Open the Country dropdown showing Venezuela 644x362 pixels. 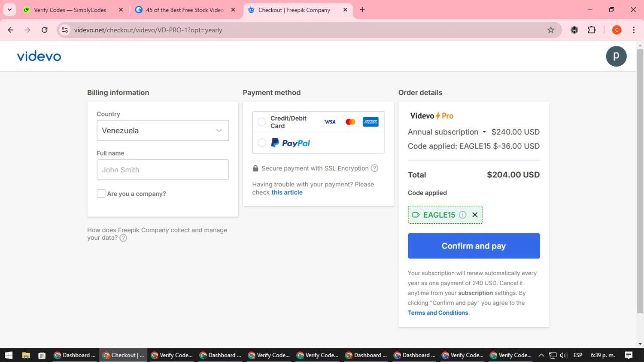coord(163,131)
